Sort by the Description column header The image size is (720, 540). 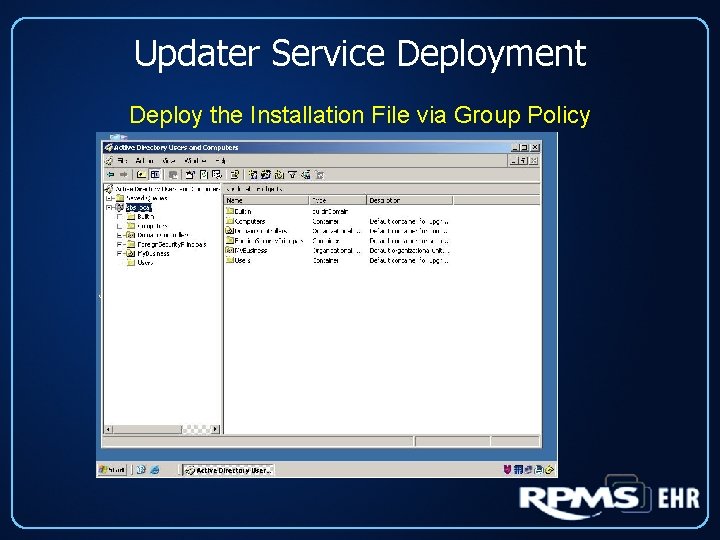pyautogui.click(x=410, y=200)
